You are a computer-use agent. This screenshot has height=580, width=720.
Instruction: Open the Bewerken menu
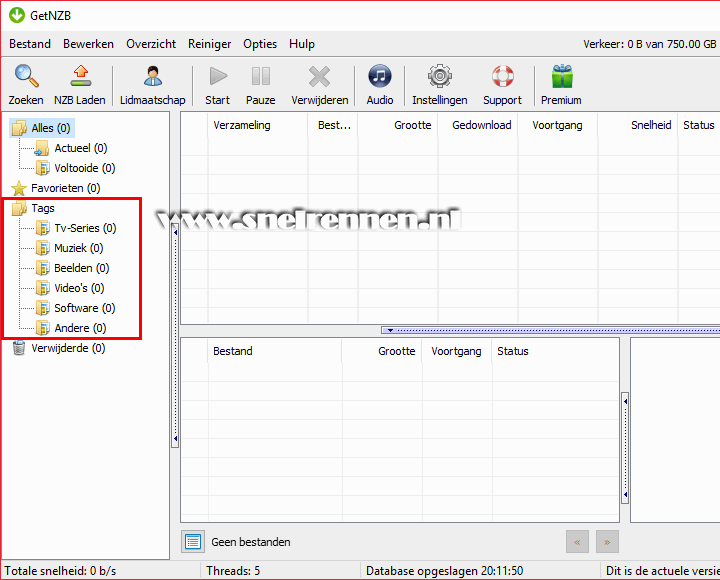[x=88, y=44]
